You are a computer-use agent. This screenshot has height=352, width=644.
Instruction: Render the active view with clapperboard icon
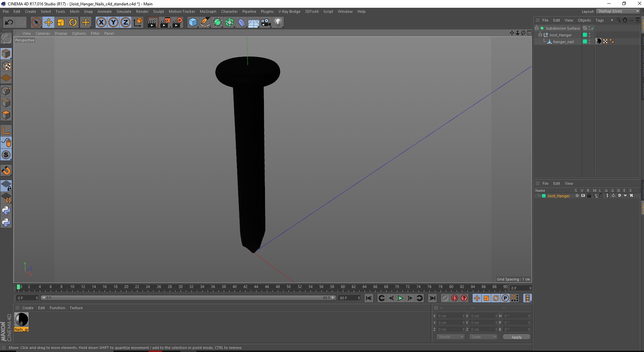153,23
